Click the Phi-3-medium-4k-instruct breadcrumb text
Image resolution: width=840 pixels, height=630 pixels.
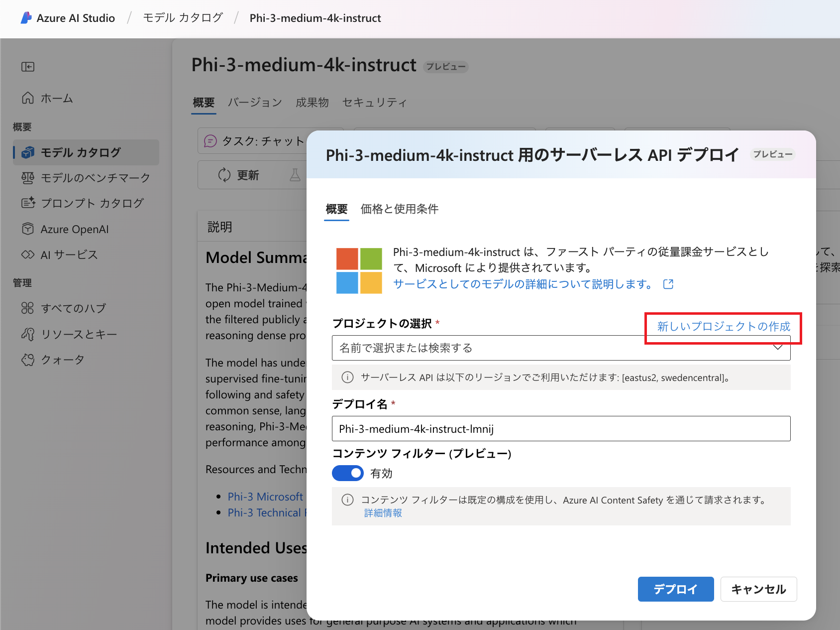pos(315,18)
